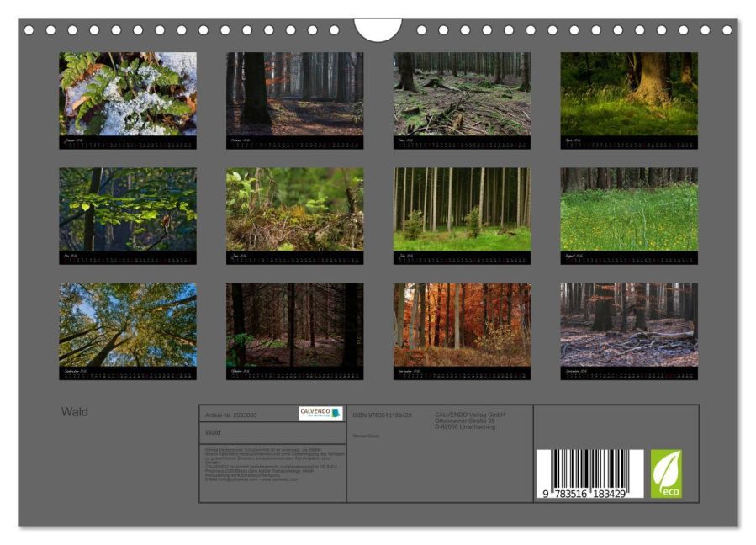The height and width of the screenshot is (545, 756).
Task: Open the May green leaves branch photo
Action: [x=128, y=209]
